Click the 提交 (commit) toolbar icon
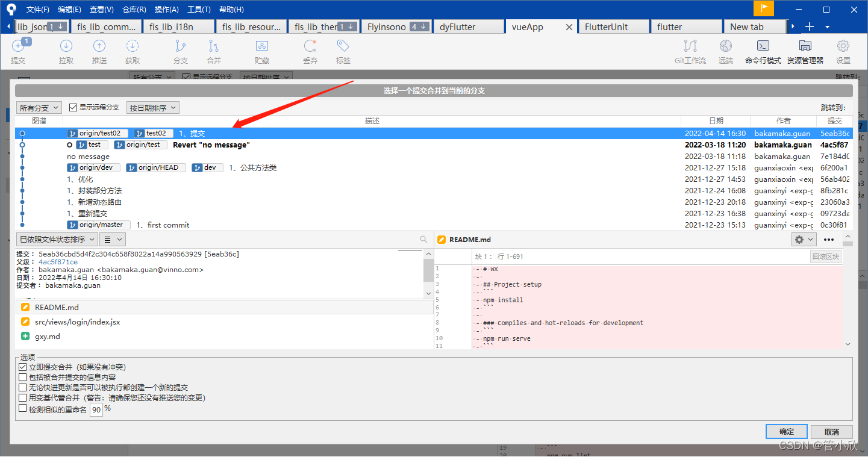 tap(19, 46)
